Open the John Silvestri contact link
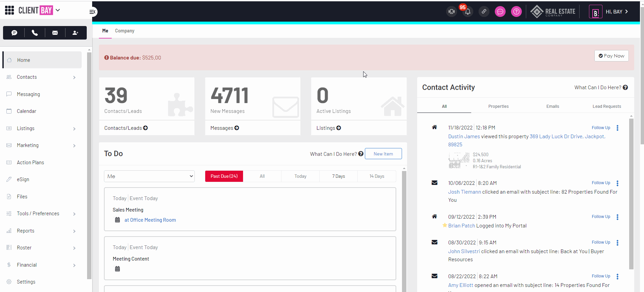 464,251
